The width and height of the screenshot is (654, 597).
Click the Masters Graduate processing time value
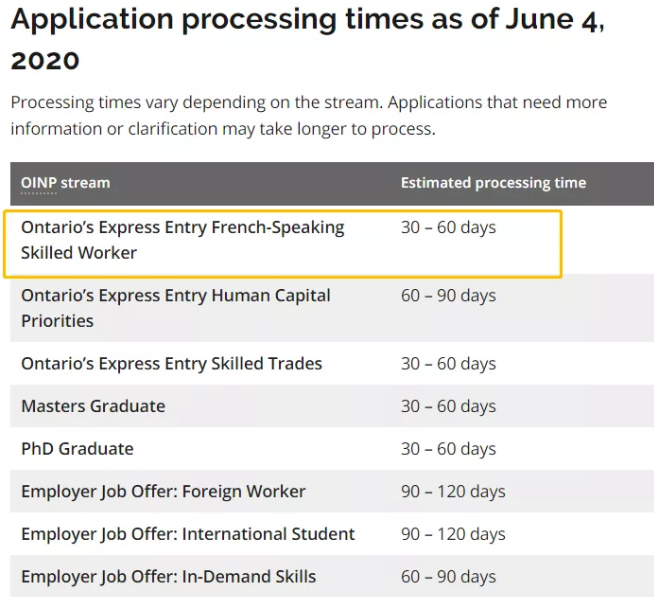(x=448, y=406)
